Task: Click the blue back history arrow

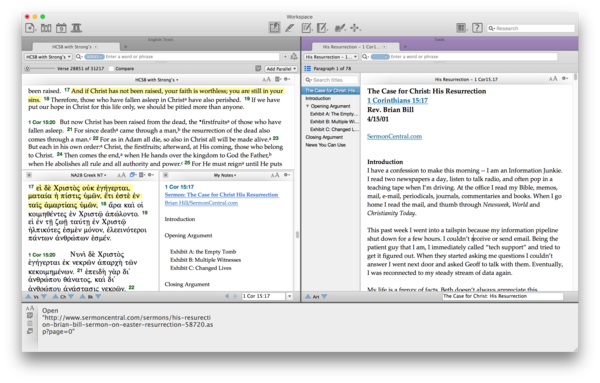Action: (227, 297)
